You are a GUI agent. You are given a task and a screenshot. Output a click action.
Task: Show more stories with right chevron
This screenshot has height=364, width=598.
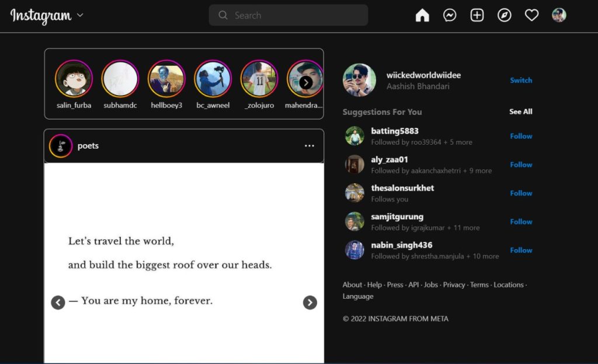coord(306,83)
